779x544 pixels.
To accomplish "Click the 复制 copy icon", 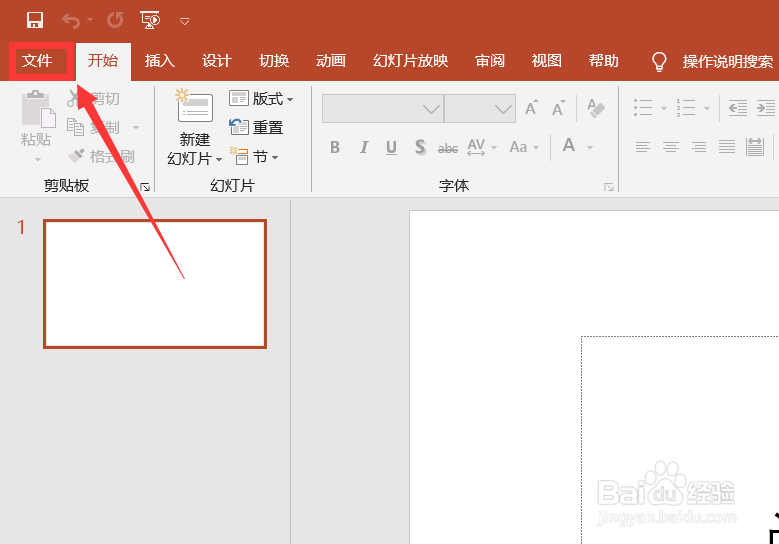I will (x=76, y=127).
